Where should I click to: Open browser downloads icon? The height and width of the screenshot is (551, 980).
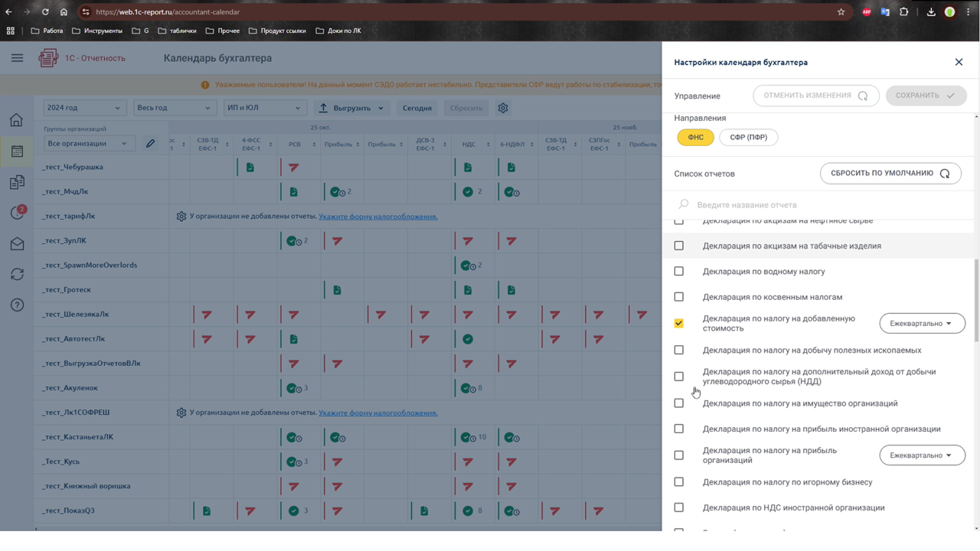[931, 12]
